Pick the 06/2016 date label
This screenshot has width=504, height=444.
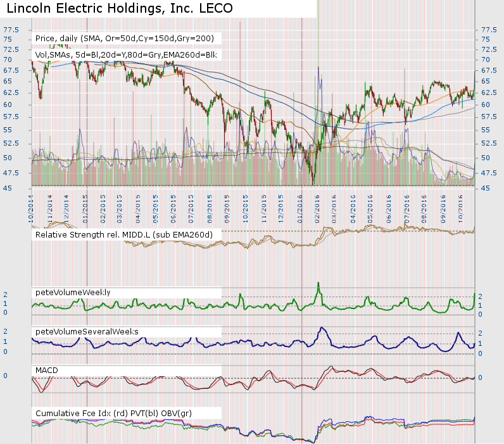pyautogui.click(x=389, y=208)
